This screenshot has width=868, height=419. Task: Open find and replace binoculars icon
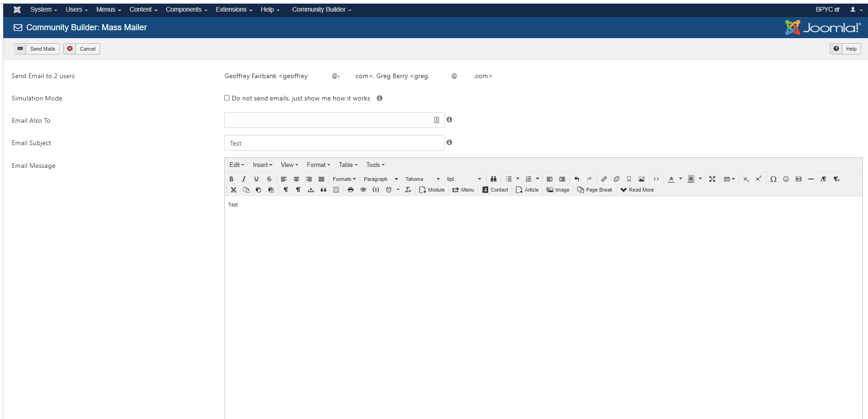[x=493, y=179]
